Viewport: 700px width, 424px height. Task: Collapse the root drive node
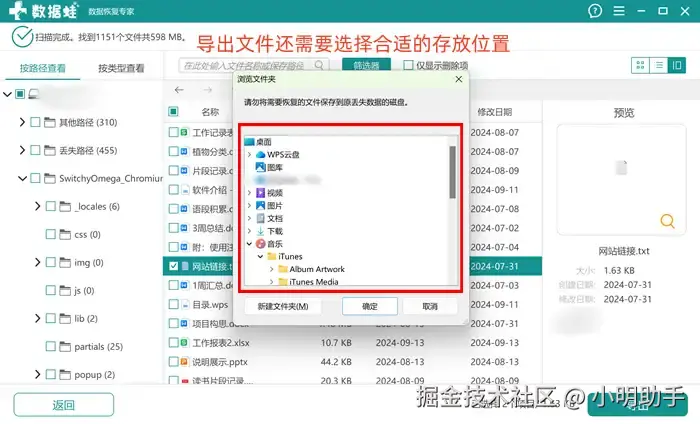(7, 94)
